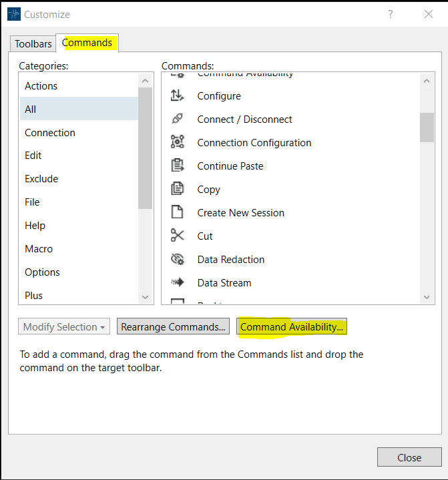Open the Modify Selection dropdown
448x480 pixels.
[x=64, y=326]
